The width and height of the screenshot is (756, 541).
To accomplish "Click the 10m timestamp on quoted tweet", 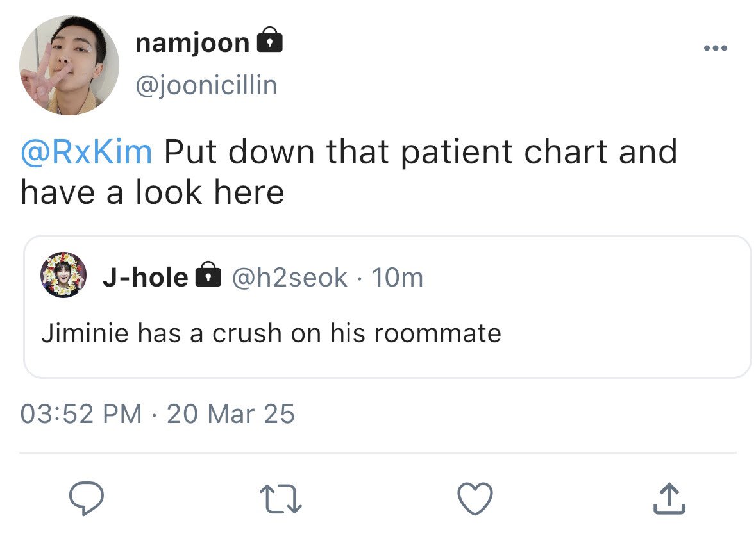I will pos(398,278).
